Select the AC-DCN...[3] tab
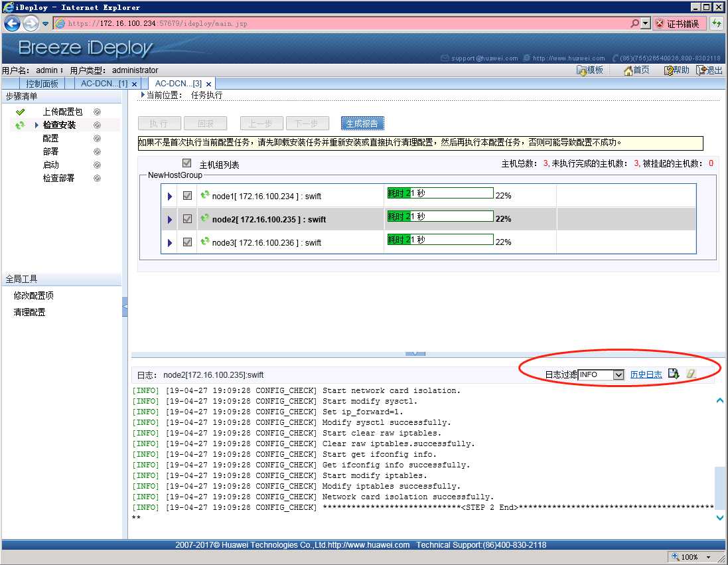 click(179, 84)
